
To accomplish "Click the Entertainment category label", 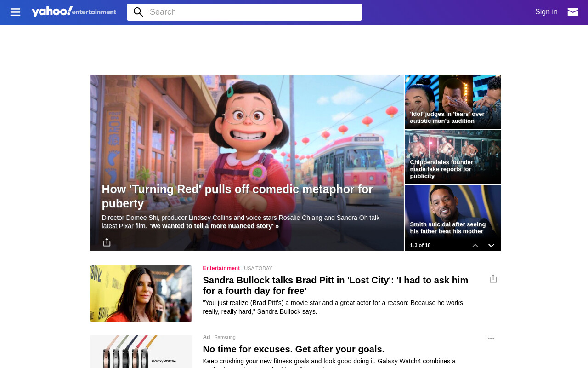I will point(221,268).
